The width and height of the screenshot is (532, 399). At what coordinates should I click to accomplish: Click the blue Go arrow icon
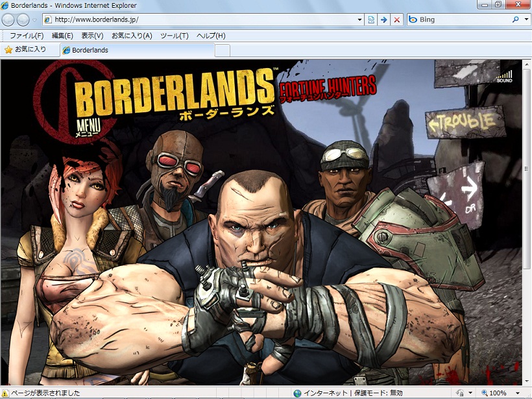384,20
